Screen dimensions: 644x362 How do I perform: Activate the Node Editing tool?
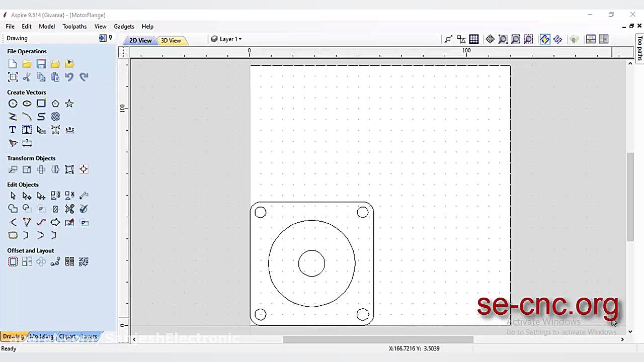point(27,196)
